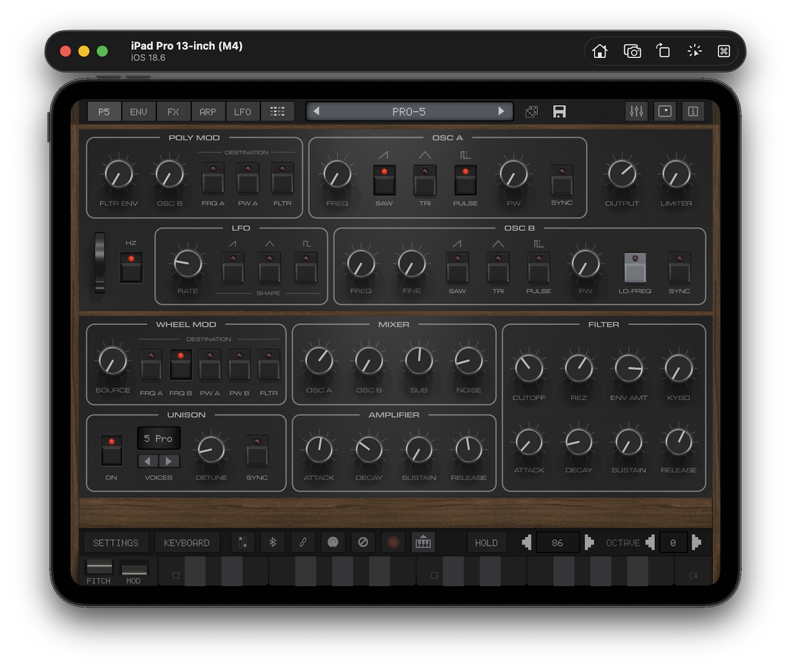Switch to the LFO tab
Image resolution: width=791 pixels, height=672 pixels.
pos(243,111)
